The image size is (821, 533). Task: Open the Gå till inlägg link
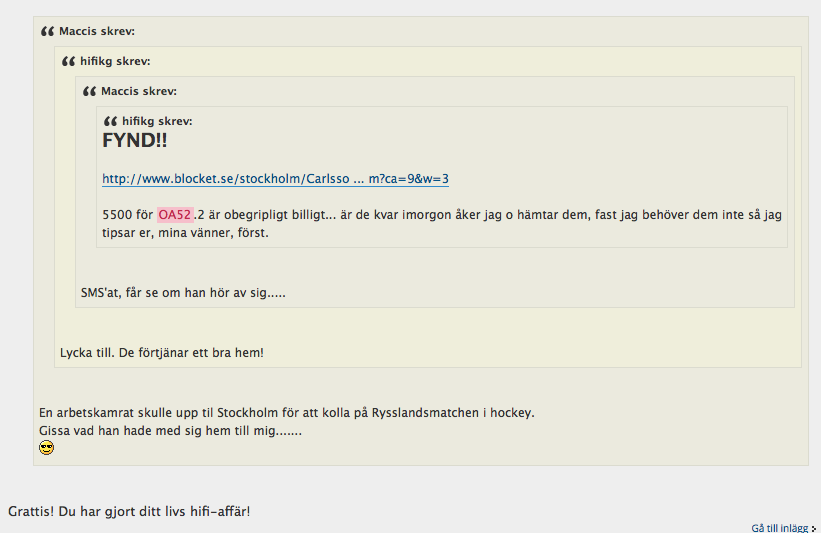[780, 528]
